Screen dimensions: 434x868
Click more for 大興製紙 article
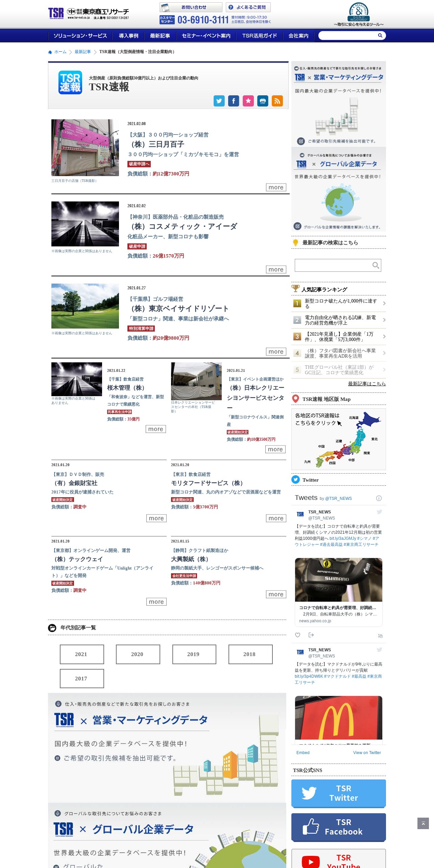(x=276, y=594)
